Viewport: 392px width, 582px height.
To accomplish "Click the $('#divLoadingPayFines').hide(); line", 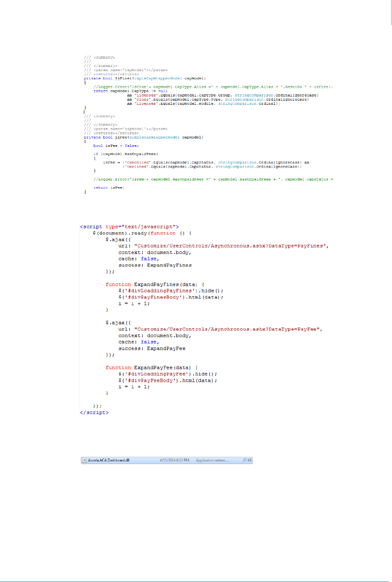I will [x=171, y=291].
